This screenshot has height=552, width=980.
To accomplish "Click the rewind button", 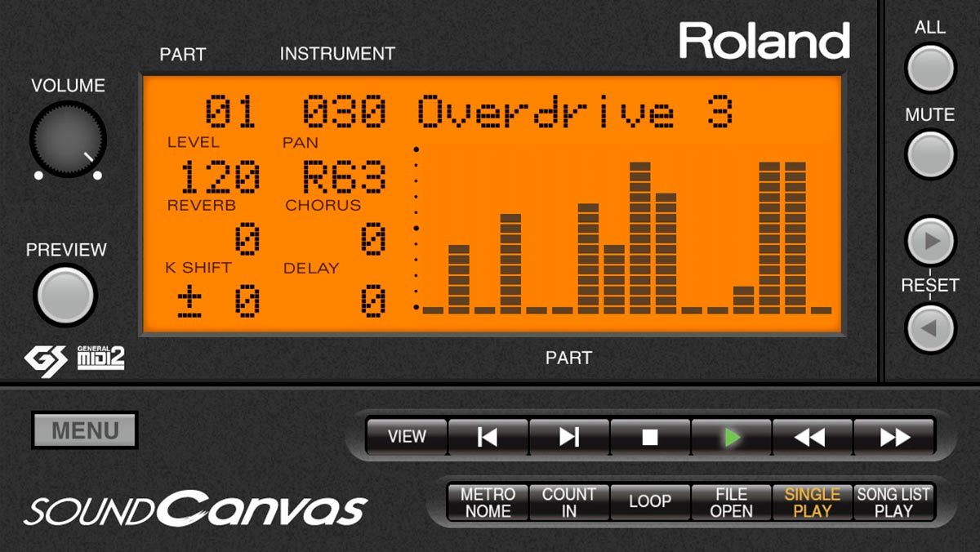I will click(813, 437).
